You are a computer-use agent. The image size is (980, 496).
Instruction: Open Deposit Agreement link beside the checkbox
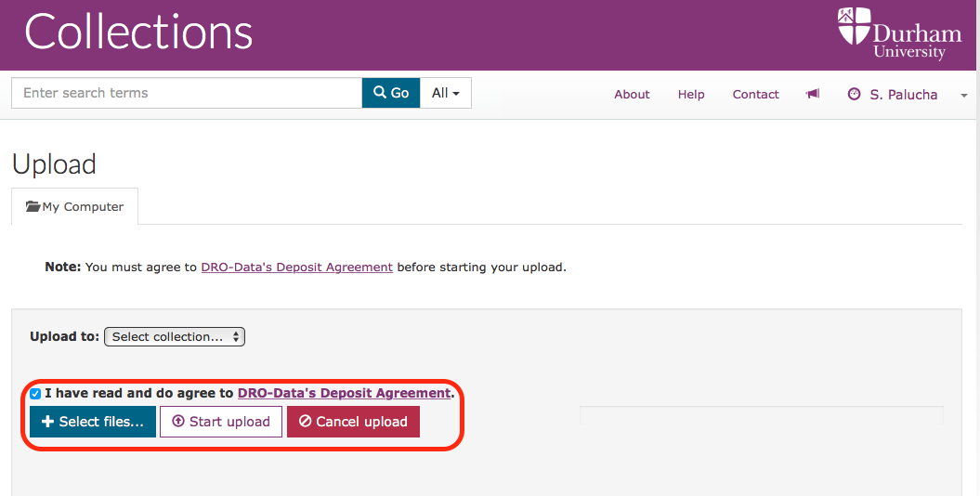coord(344,393)
